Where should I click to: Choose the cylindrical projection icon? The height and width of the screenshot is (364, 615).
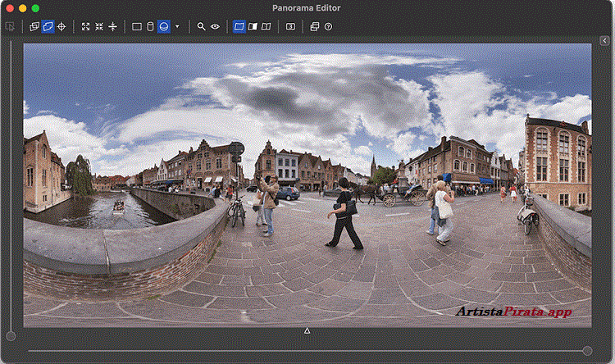click(149, 26)
